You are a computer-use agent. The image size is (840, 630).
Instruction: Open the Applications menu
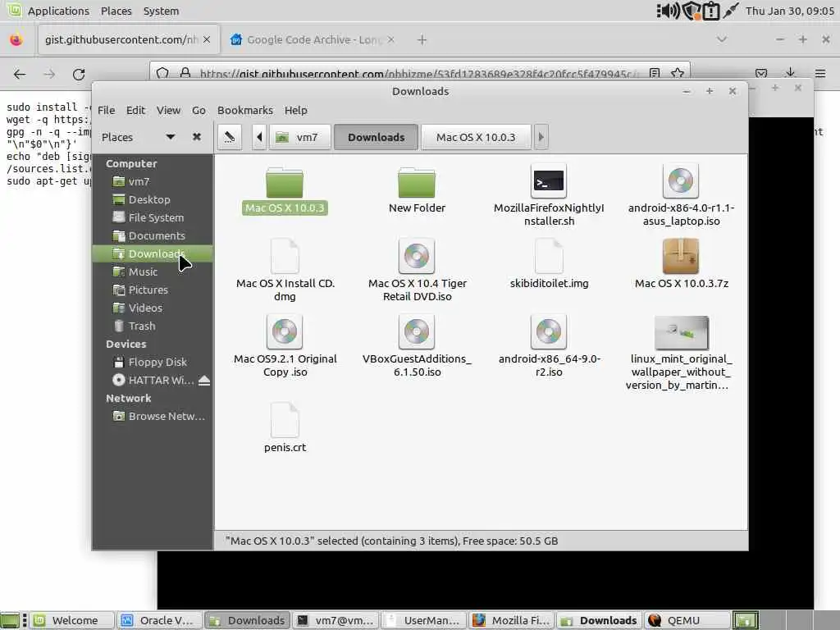58,11
